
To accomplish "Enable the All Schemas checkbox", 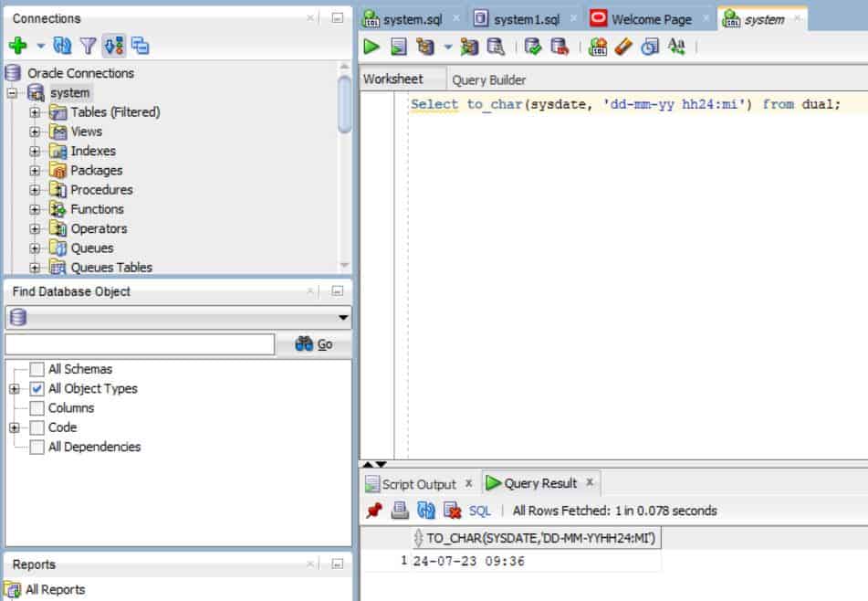I will tap(37, 369).
